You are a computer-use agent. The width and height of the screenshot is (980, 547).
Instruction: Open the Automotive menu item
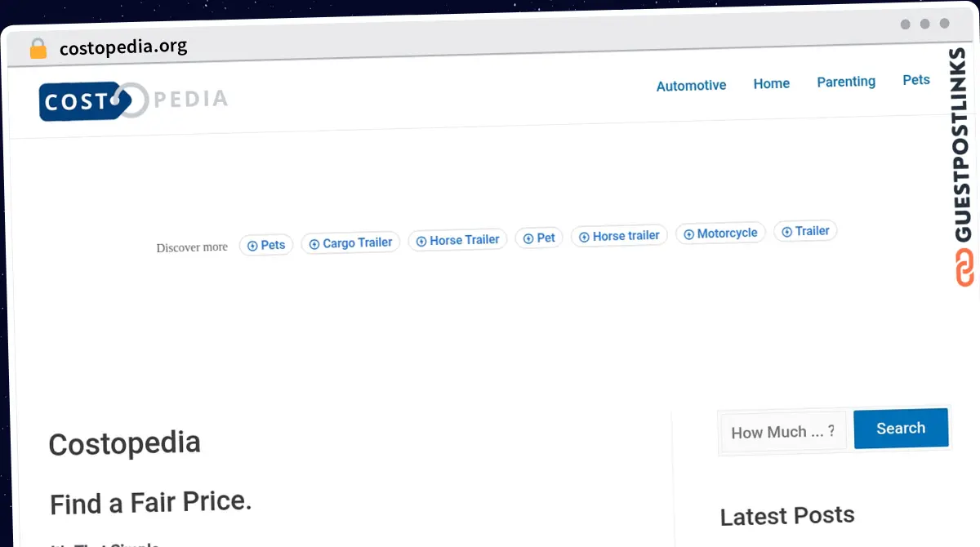(691, 86)
